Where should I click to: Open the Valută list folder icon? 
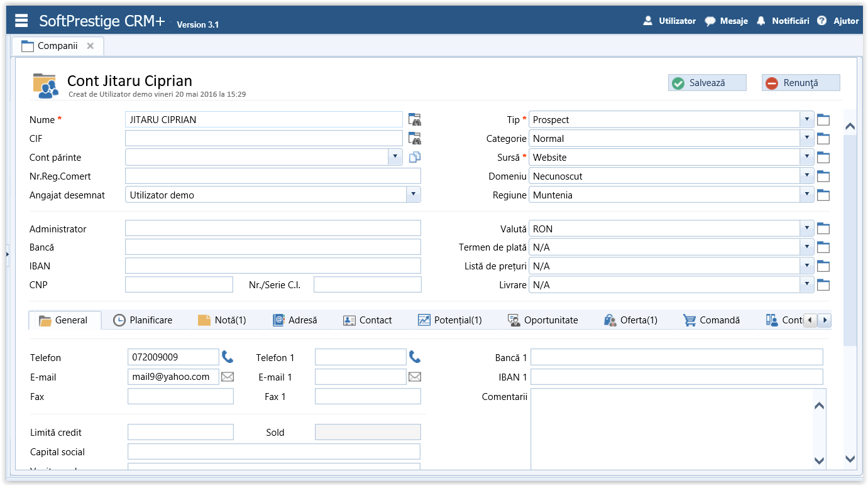[823, 229]
